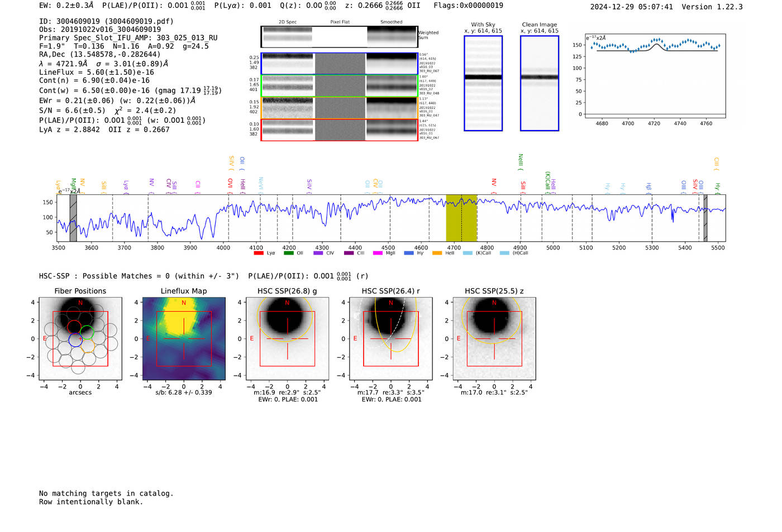Click the Row intentionally blank text
The width and height of the screenshot is (782, 532).
click(x=91, y=502)
